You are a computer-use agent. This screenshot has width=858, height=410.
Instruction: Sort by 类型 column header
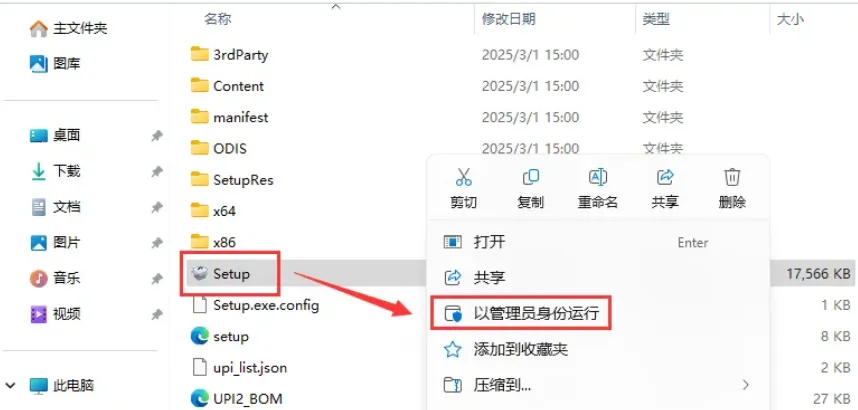tap(656, 20)
